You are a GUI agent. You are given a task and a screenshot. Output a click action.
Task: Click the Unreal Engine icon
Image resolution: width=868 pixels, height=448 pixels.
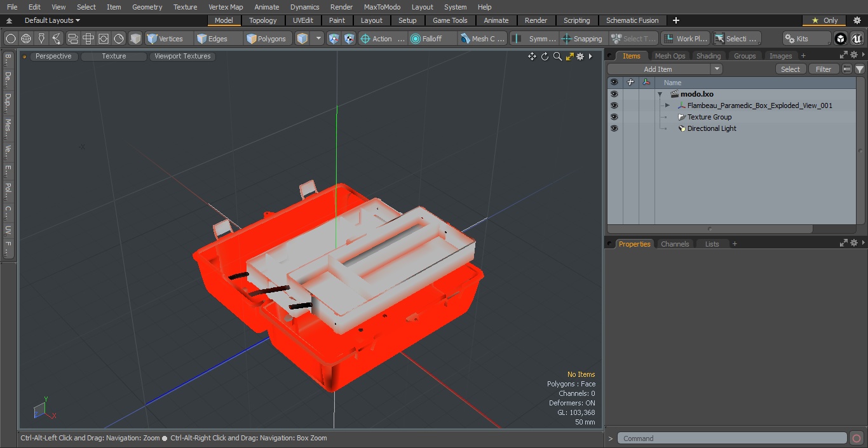click(857, 39)
